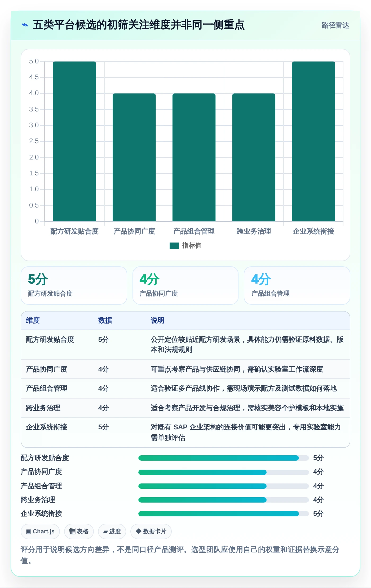
Task: Select the 产品协同广度 table row name cell
Action: click(x=47, y=369)
